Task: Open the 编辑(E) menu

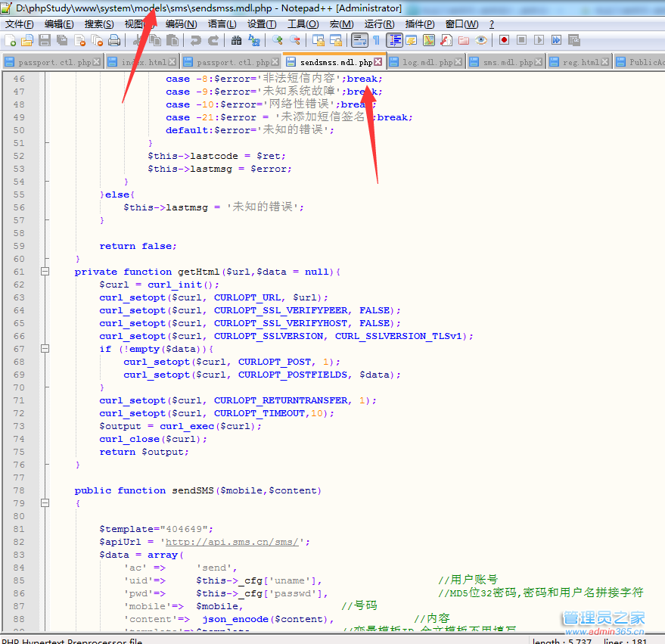Action: coord(59,24)
